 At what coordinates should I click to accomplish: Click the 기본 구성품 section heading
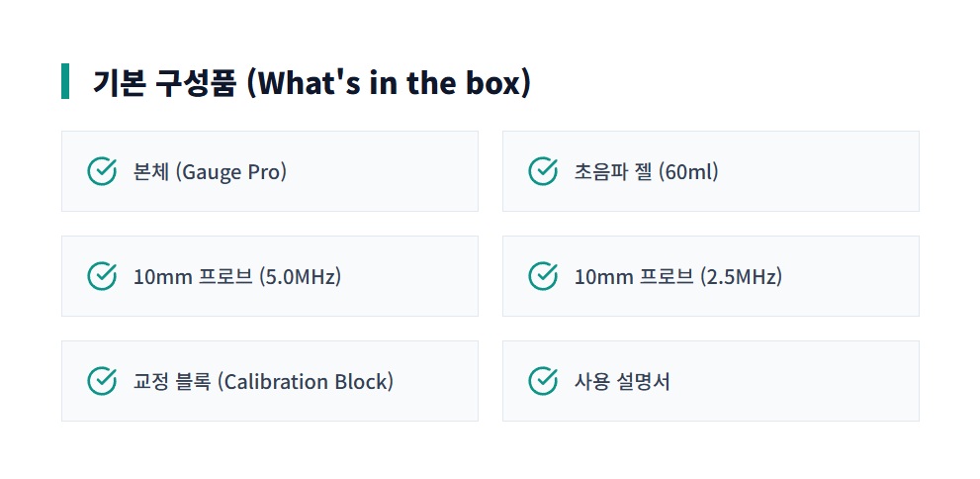pyautogui.click(x=312, y=82)
